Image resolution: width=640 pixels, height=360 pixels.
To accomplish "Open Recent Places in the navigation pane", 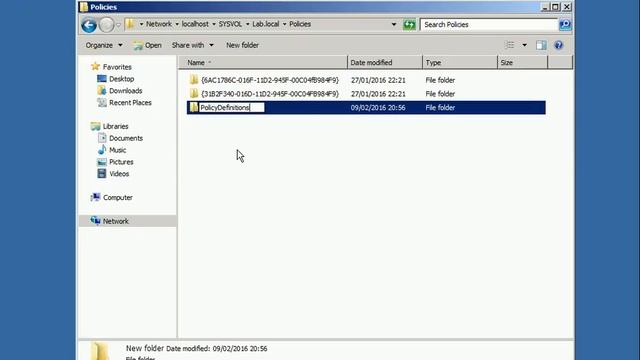I will tap(130, 102).
